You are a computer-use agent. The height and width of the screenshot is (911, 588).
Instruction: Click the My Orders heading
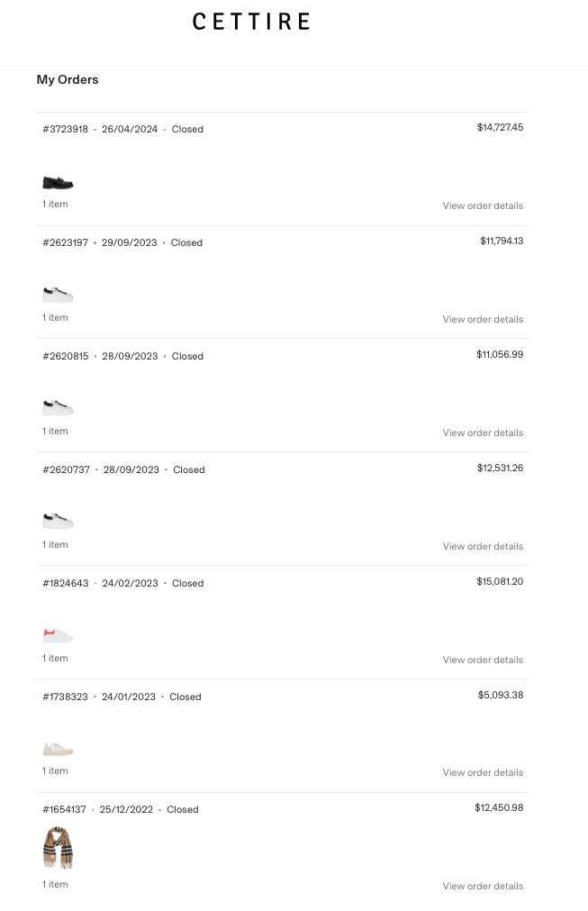tap(68, 79)
